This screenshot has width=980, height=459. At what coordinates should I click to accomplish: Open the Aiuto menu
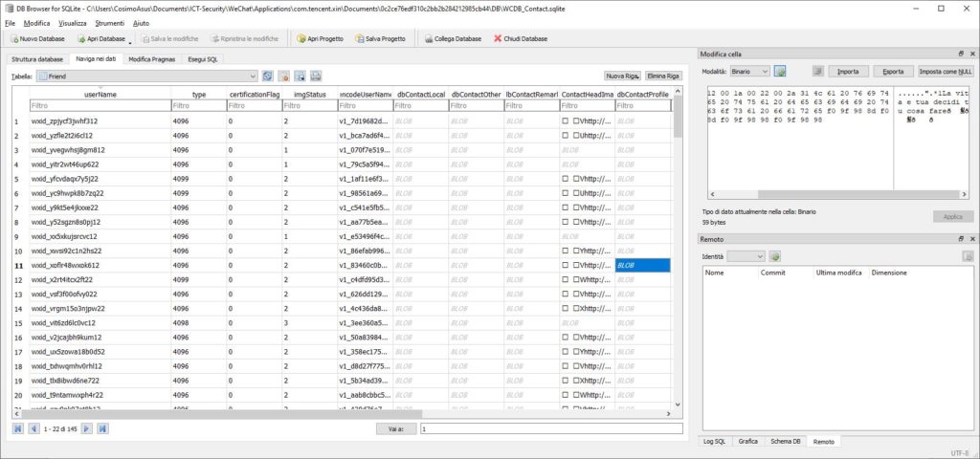pyautogui.click(x=142, y=23)
